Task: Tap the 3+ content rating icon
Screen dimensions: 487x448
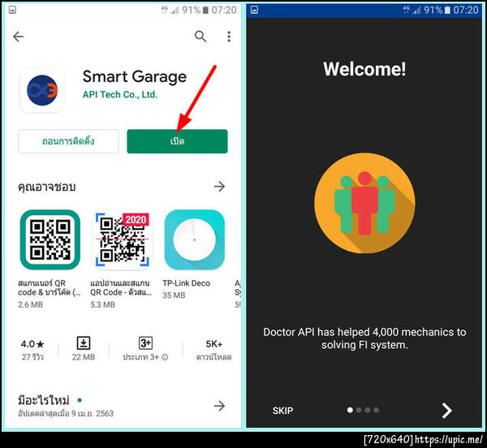Action: tap(145, 343)
